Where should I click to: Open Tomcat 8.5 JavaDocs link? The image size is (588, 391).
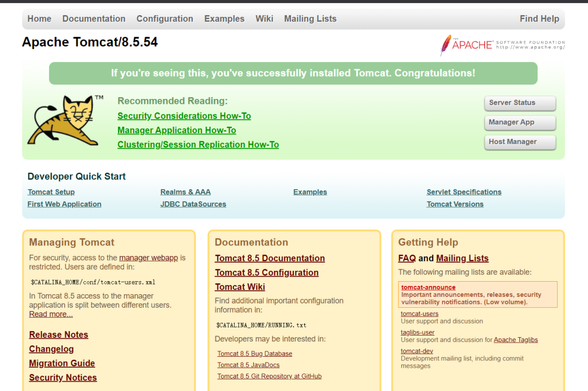click(248, 365)
